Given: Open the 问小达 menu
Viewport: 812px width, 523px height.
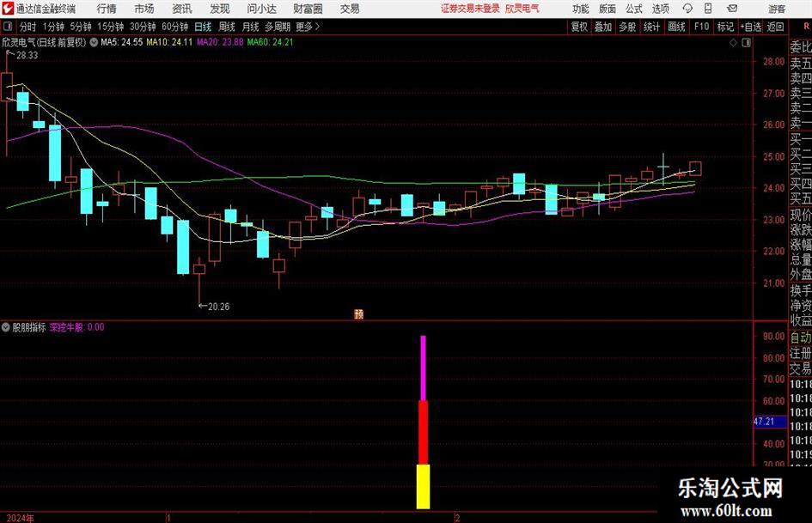Looking at the screenshot, I should click(x=261, y=9).
